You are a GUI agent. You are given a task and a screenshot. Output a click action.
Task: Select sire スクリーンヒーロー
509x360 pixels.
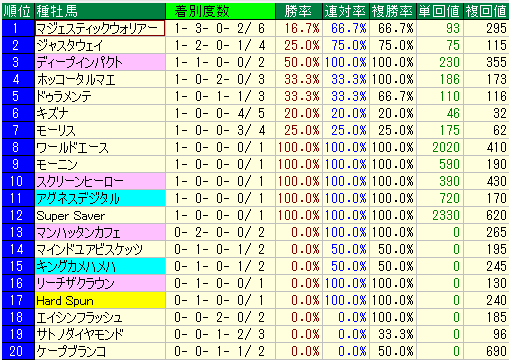100,181
